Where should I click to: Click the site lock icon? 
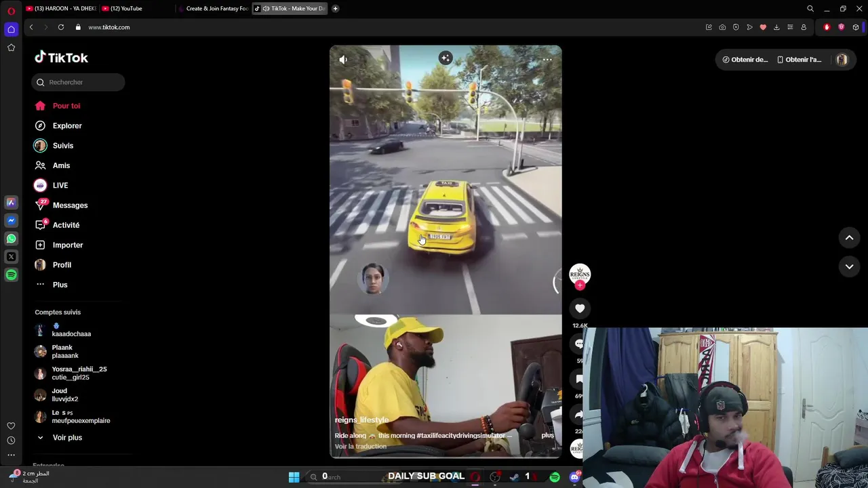[x=78, y=27]
